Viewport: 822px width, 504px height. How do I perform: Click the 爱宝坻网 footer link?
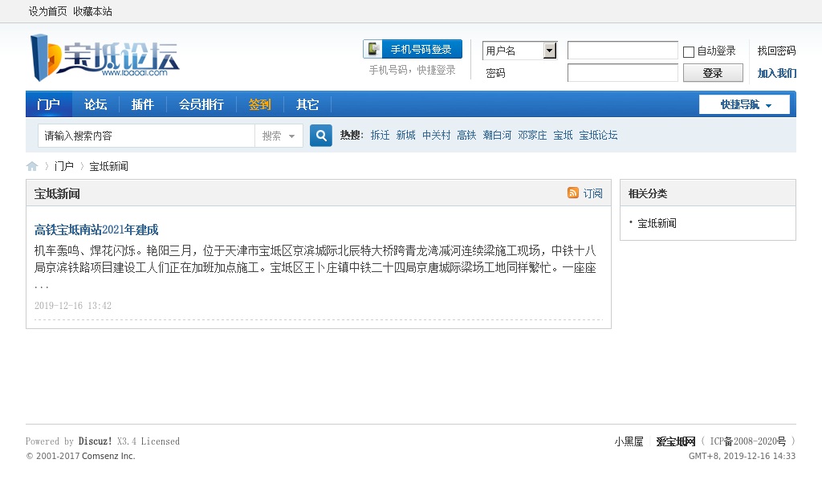point(676,441)
